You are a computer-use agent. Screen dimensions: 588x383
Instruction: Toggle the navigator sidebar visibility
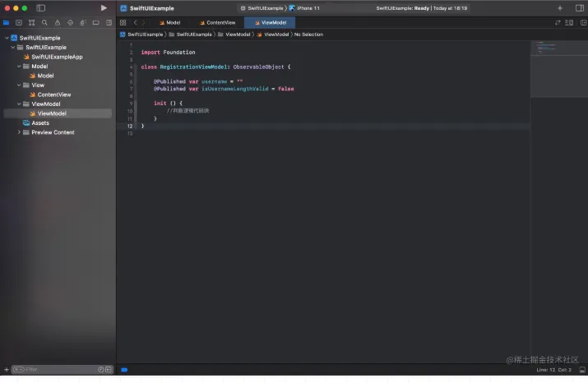click(40, 8)
